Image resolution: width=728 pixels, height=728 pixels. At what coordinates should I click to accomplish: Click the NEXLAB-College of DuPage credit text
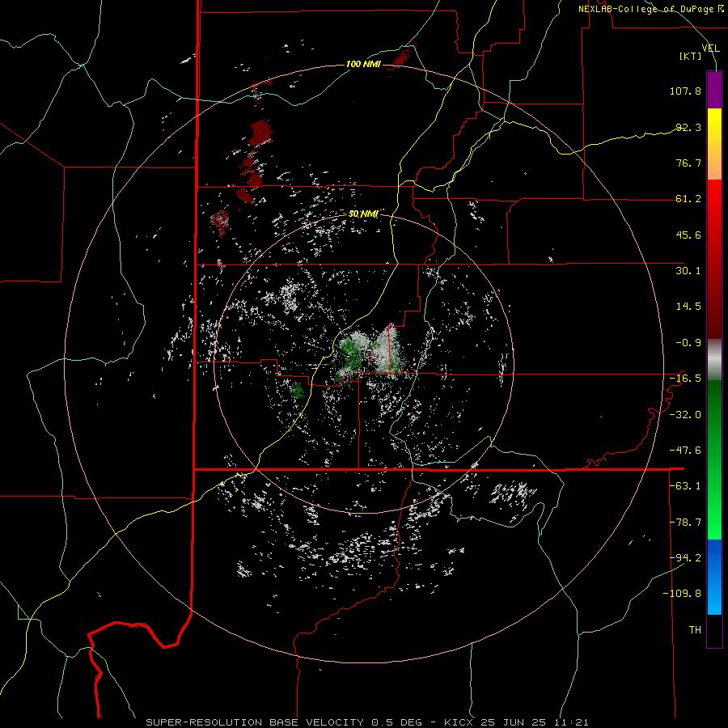point(650,9)
